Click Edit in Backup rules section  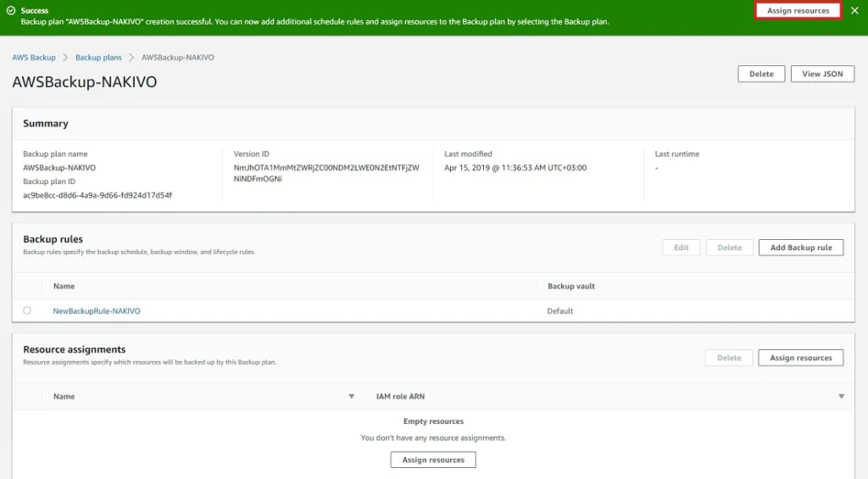coord(681,248)
